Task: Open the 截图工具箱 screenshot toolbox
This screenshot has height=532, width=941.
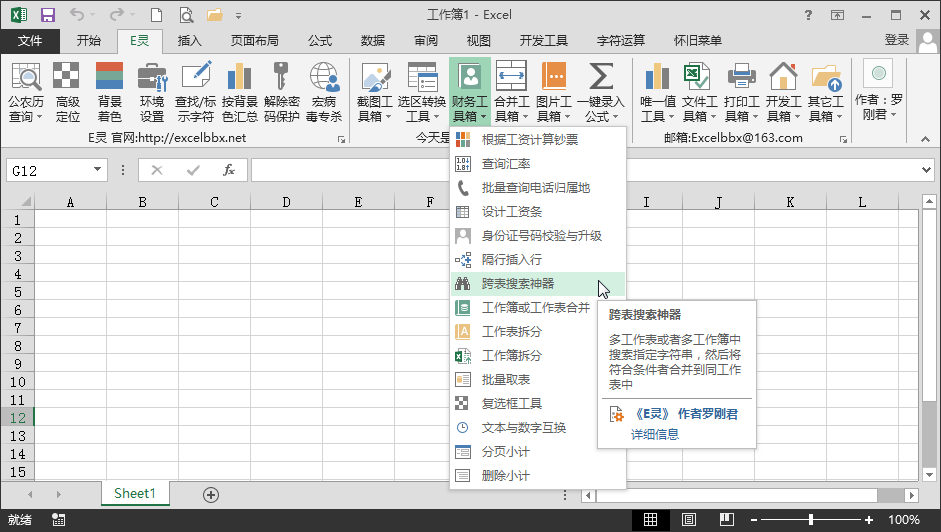Action: (374, 92)
